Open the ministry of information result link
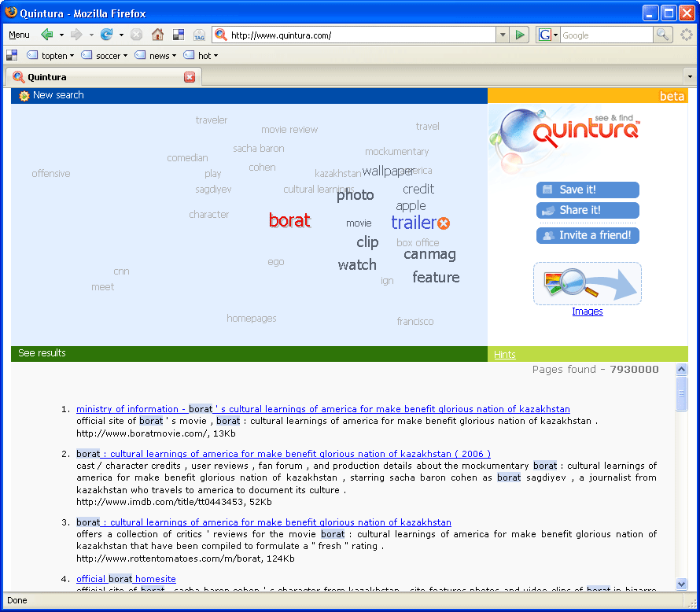Image resolution: width=700 pixels, height=612 pixels. [322, 409]
